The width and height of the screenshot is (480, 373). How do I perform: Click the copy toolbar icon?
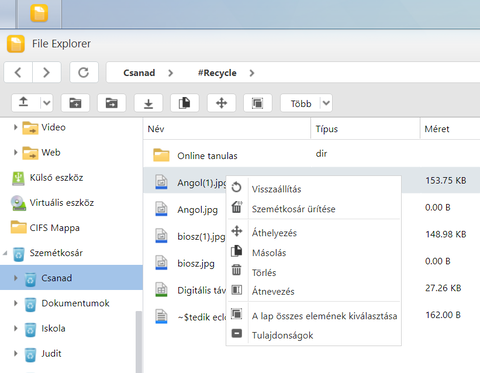click(x=185, y=103)
